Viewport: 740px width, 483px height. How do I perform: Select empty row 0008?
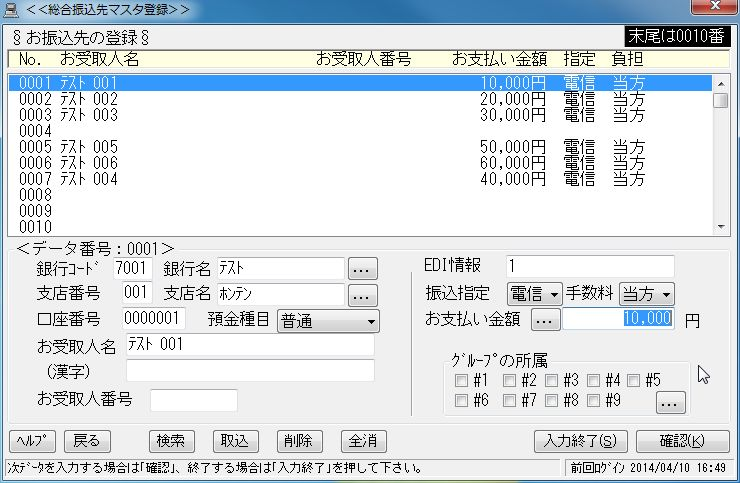coord(360,195)
